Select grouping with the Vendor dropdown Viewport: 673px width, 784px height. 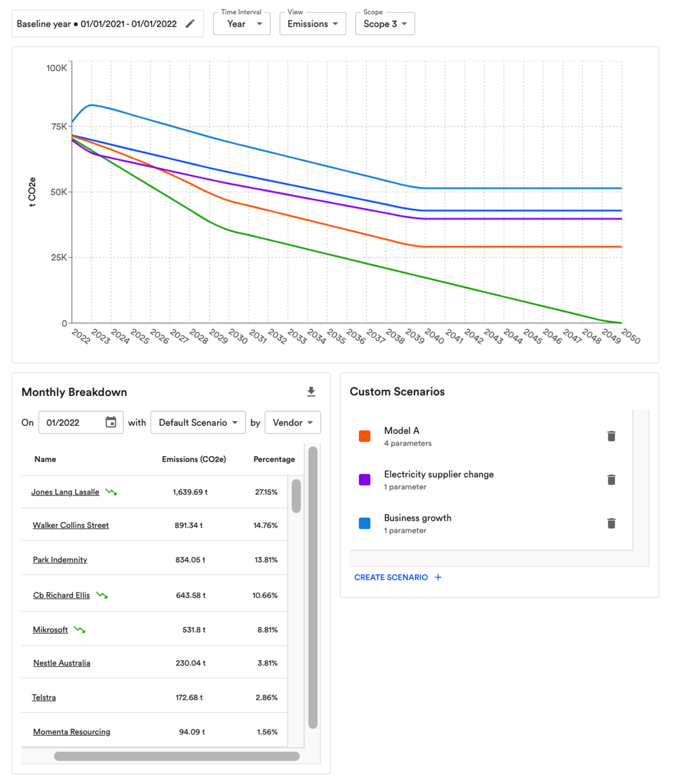click(x=293, y=422)
